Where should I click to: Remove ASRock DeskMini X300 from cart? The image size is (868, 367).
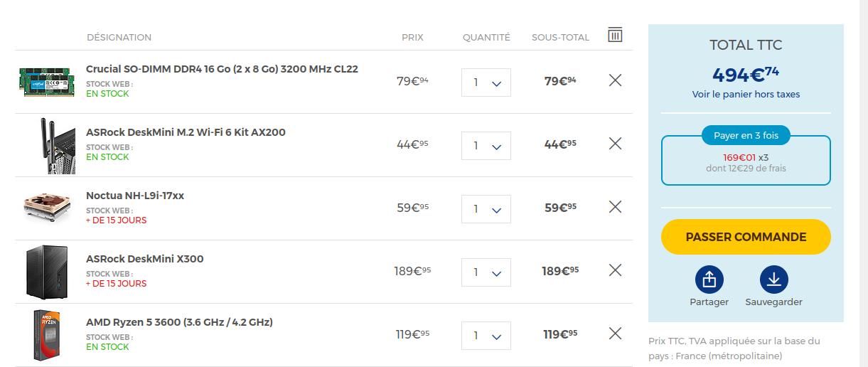(615, 270)
